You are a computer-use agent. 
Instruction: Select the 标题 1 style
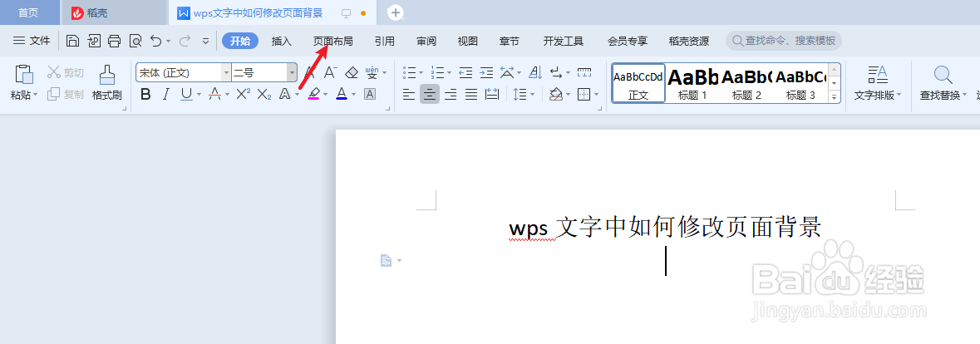692,83
